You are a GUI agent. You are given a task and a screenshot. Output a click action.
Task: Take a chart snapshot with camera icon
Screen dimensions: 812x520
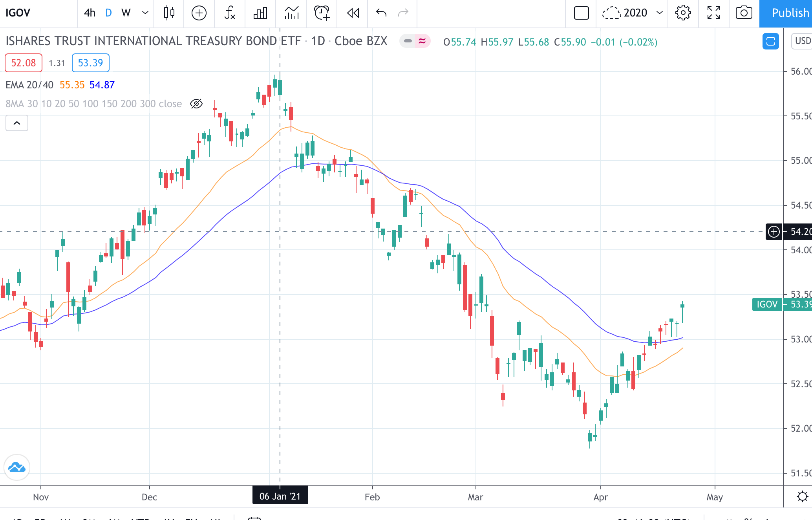pos(744,13)
